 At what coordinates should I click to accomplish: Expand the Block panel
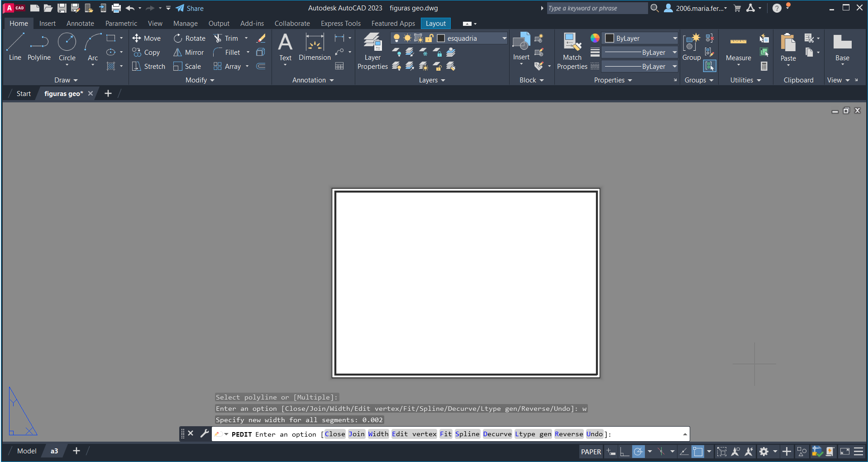pyautogui.click(x=532, y=80)
